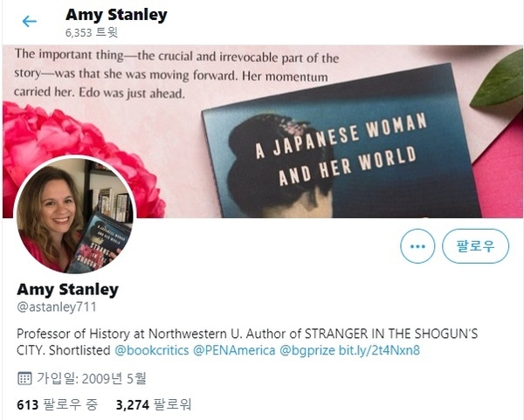Open the book cover header image
The height and width of the screenshot is (420, 524).
(x=263, y=131)
